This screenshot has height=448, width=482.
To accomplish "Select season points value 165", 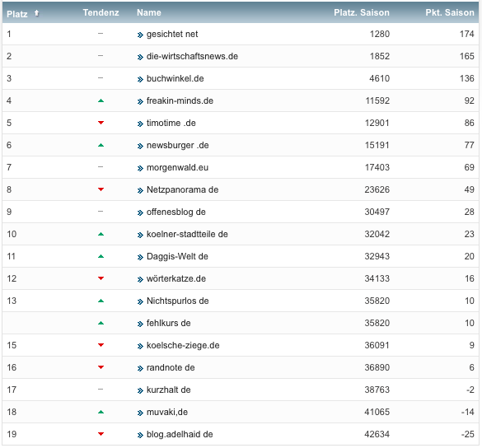I will 467,56.
